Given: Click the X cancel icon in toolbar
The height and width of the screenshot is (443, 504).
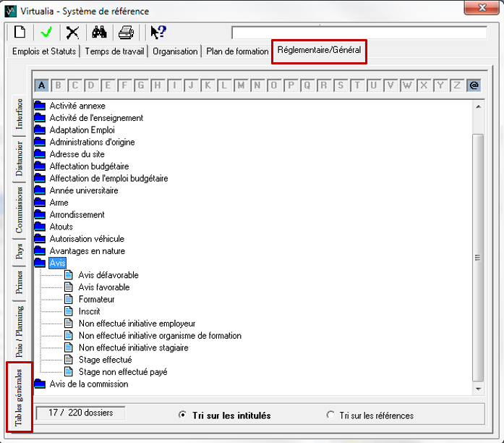Looking at the screenshot, I should pyautogui.click(x=72, y=33).
